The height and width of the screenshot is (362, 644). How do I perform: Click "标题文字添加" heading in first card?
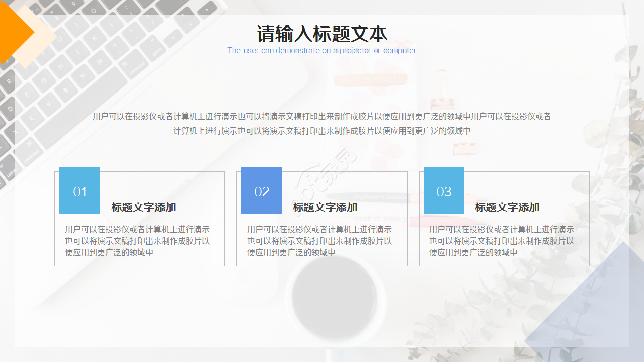click(144, 207)
